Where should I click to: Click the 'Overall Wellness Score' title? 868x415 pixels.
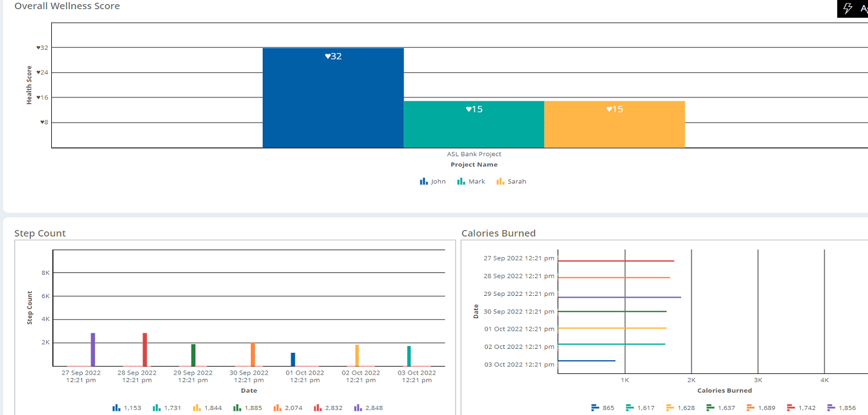click(x=67, y=6)
